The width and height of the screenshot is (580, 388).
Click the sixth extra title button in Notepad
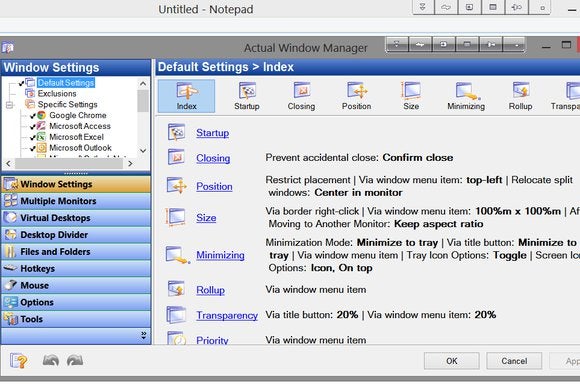[540, 7]
